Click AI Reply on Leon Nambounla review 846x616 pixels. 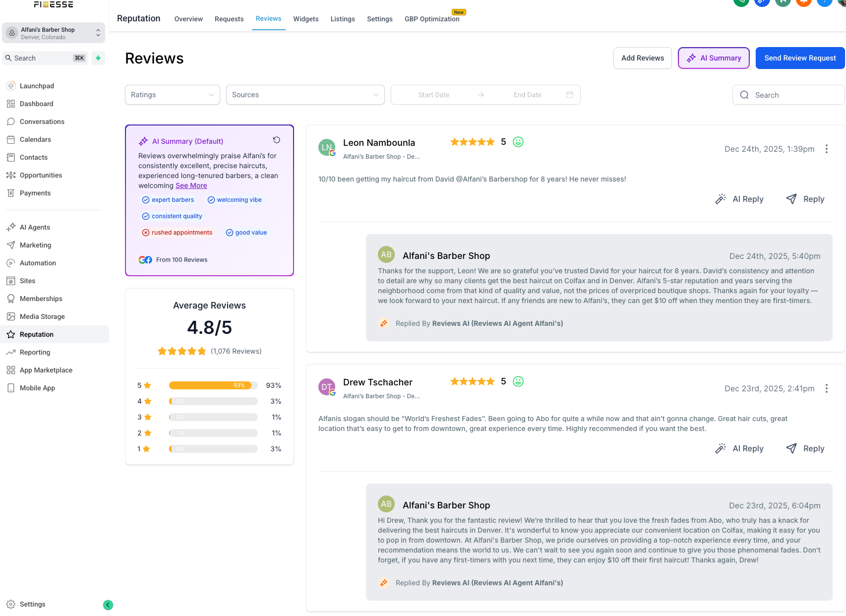click(739, 199)
